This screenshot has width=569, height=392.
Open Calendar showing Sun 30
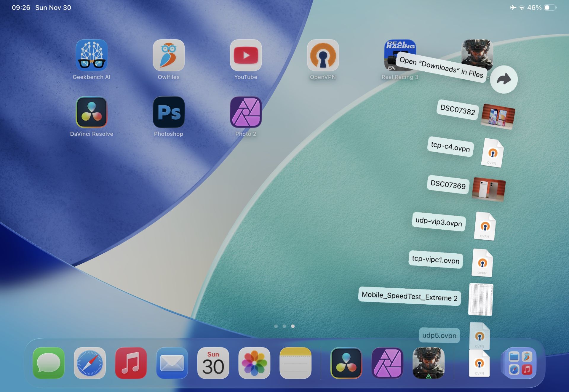213,363
